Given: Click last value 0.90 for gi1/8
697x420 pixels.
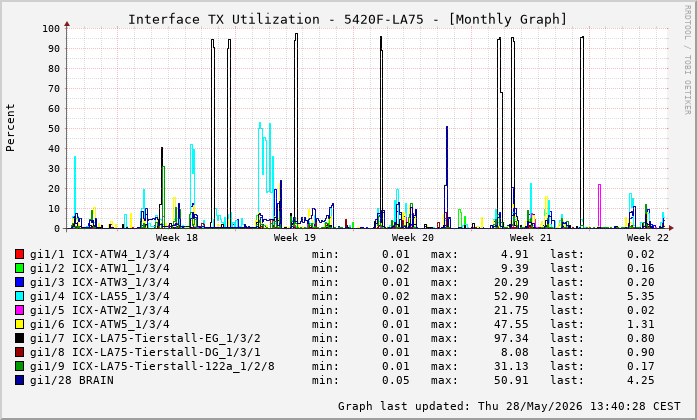Looking at the screenshot, I should coord(641,352).
